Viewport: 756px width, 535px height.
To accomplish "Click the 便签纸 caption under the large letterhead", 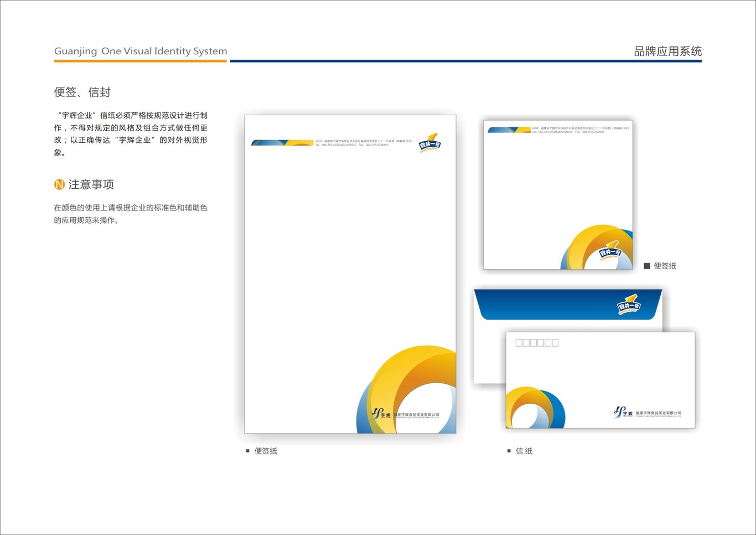I will [x=266, y=451].
